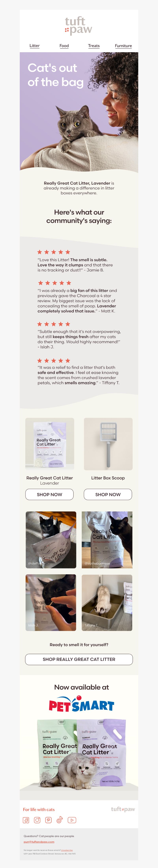Open the TikTok social icon
Viewport: 158px width, 868px height.
pos(60,820)
